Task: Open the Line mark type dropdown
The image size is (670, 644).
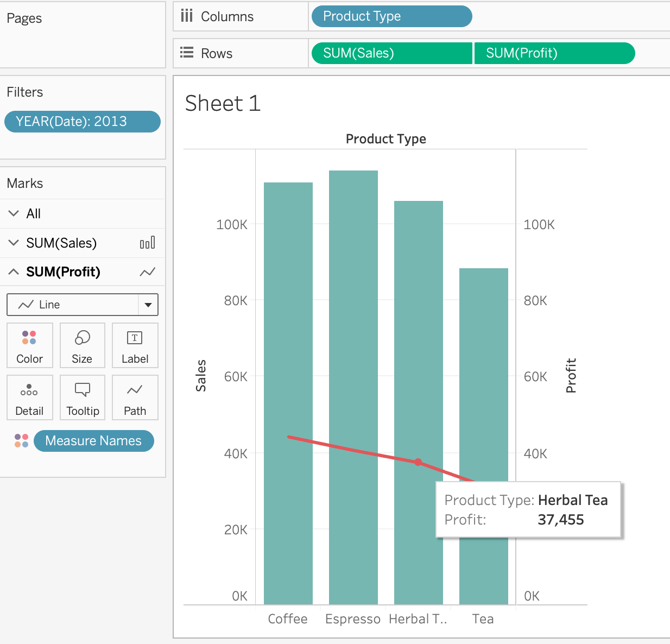Action: (x=148, y=305)
